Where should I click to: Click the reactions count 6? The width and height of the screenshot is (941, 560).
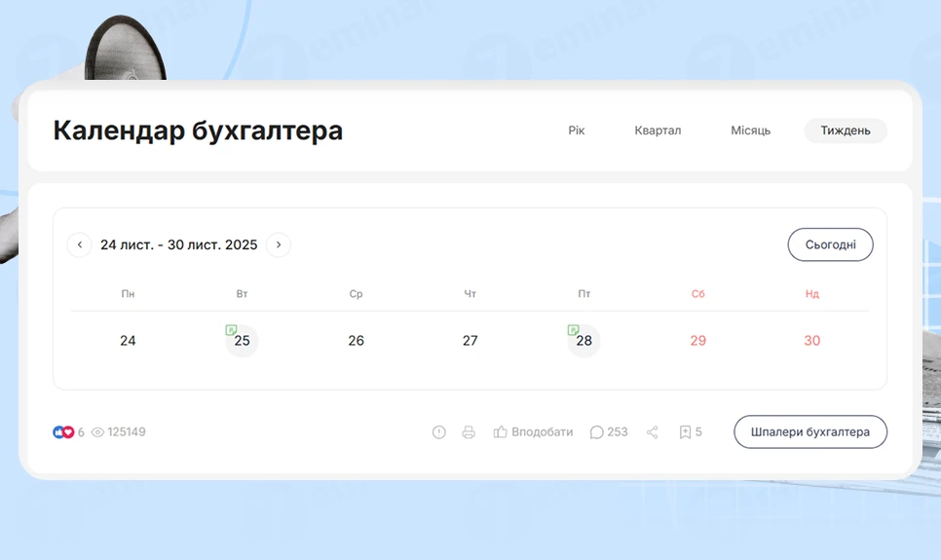[81, 432]
